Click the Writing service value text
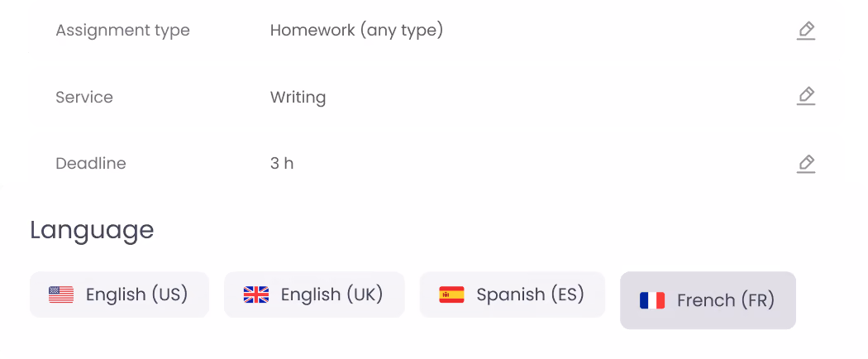Viewport: 868px width, 359px height. [298, 98]
